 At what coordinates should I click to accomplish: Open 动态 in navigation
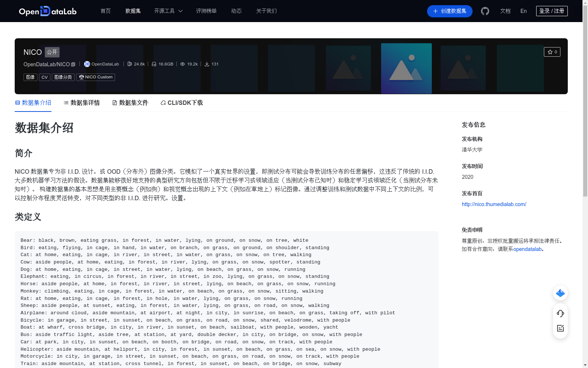click(236, 11)
